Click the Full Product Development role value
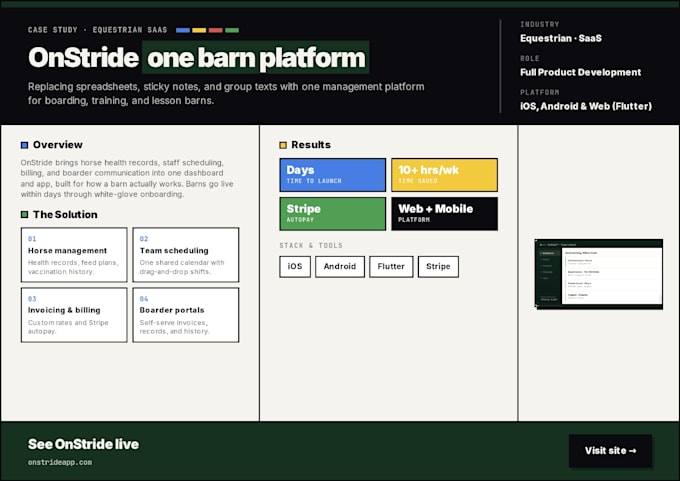 580,72
